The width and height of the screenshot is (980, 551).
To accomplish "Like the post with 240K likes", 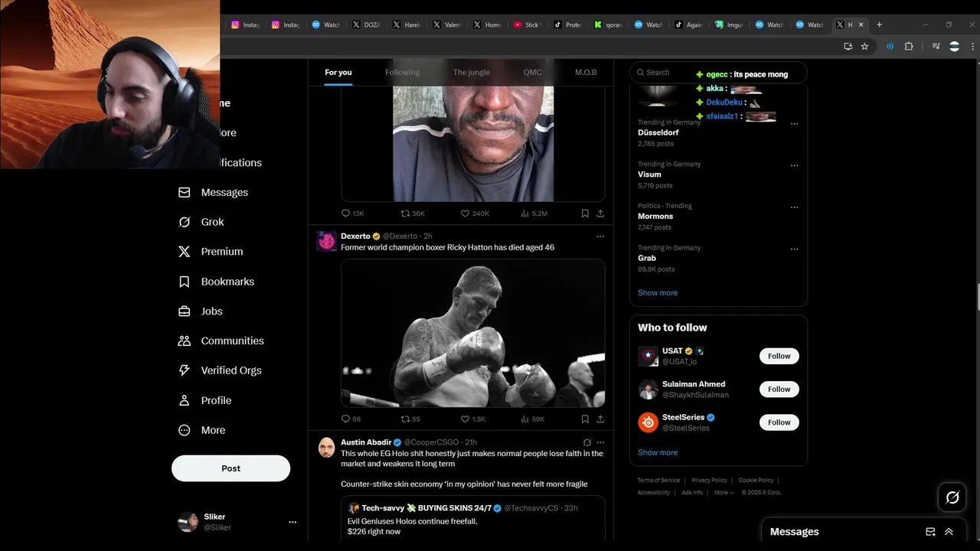I will click(x=475, y=214).
